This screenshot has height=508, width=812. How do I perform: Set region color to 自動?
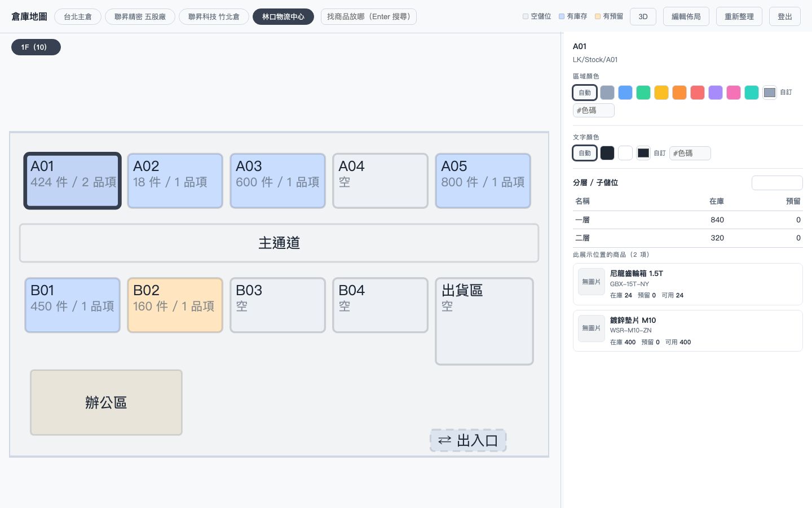[x=585, y=93]
